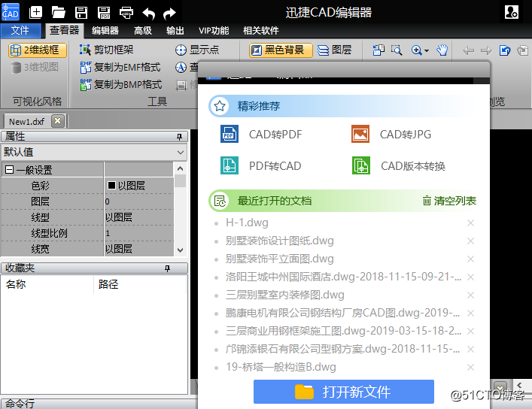Toggle the 黑色背景 black background
Viewport: 532px width, 409px height.
point(281,50)
